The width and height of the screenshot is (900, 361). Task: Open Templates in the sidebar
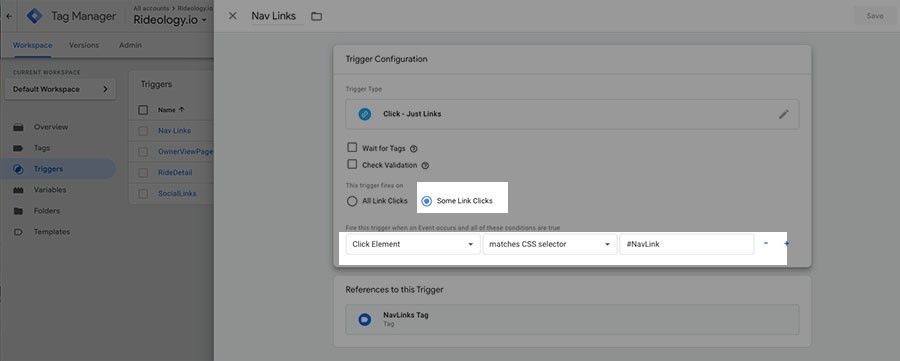point(52,232)
